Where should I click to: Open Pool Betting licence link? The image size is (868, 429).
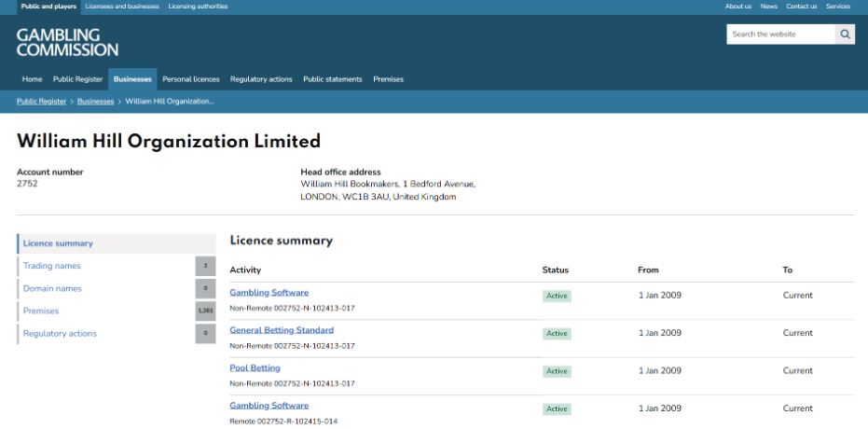(x=255, y=368)
